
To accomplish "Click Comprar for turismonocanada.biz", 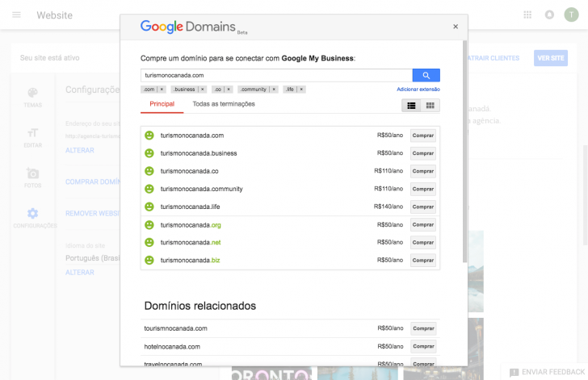I will (423, 260).
